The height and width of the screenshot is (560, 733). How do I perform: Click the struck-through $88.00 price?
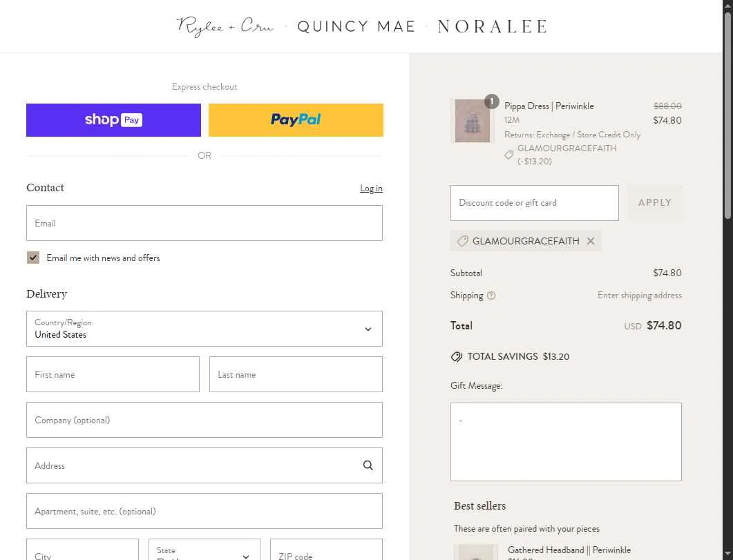point(667,106)
